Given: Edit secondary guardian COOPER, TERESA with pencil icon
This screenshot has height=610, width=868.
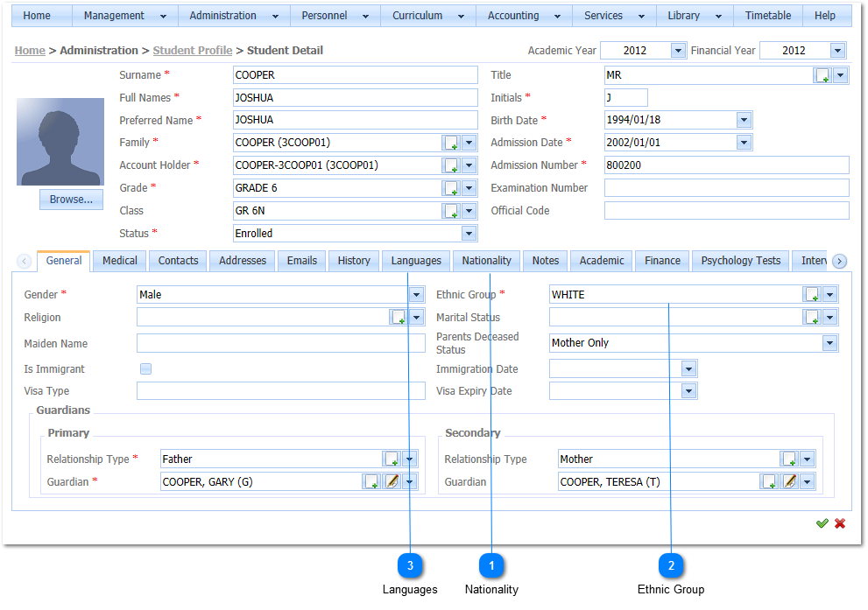Looking at the screenshot, I should pyautogui.click(x=789, y=481).
